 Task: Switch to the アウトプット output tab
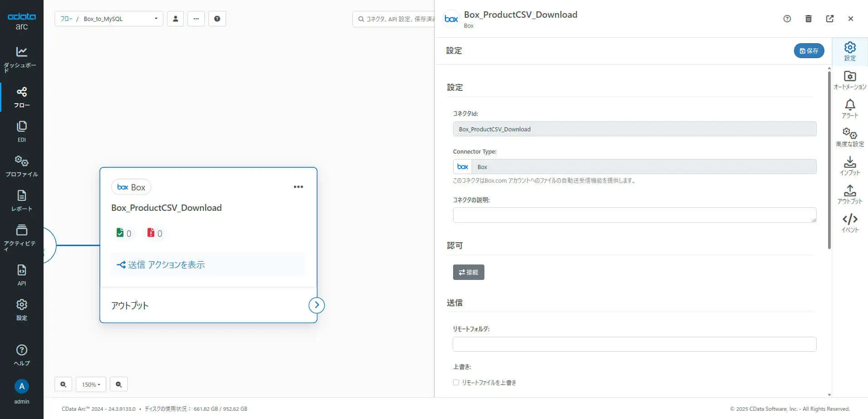pos(850,195)
